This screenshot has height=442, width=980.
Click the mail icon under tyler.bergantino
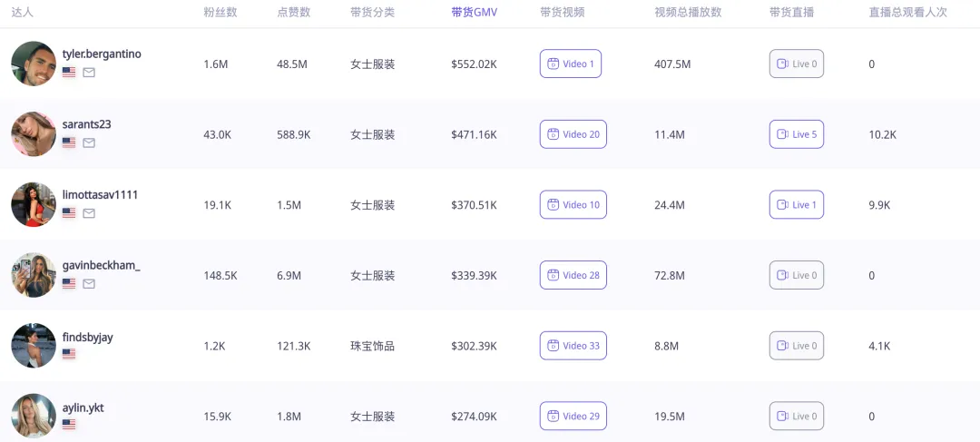89,73
